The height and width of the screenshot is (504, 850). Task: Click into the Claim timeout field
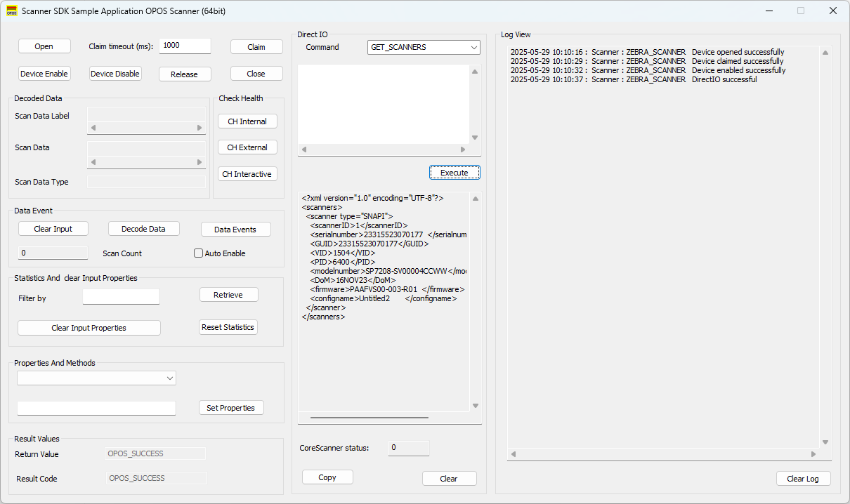185,46
